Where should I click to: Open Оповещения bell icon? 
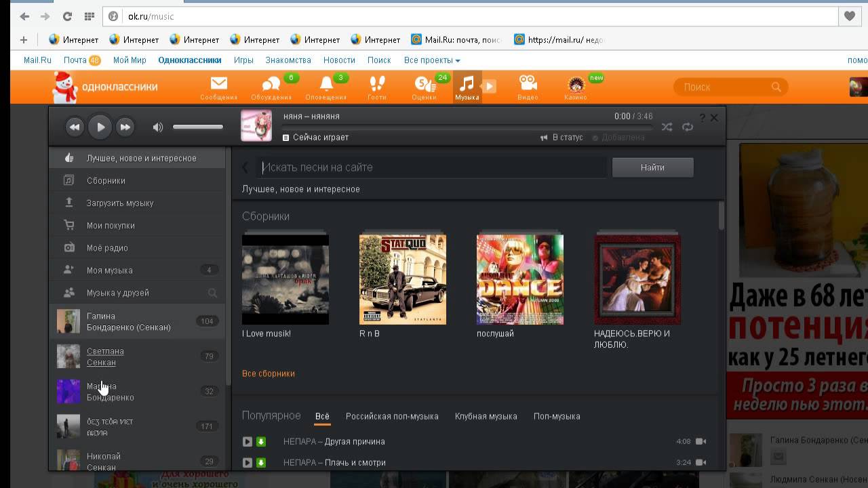pos(326,83)
